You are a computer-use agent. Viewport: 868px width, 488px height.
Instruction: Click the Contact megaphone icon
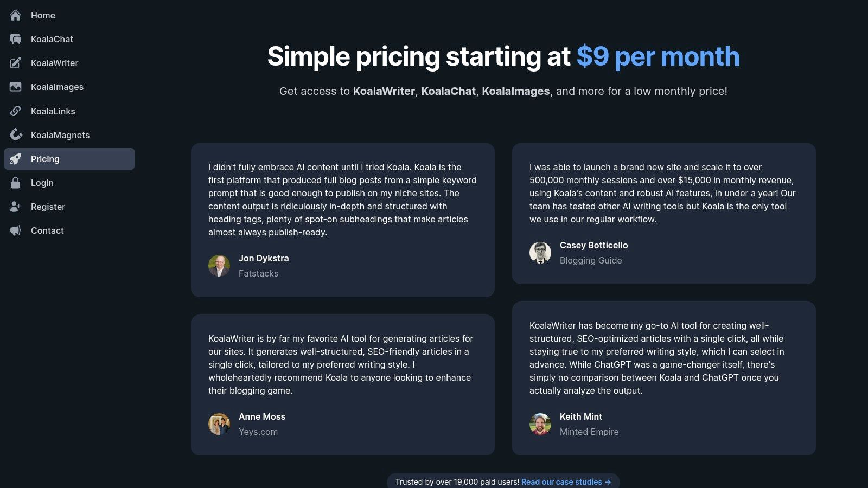(x=16, y=230)
